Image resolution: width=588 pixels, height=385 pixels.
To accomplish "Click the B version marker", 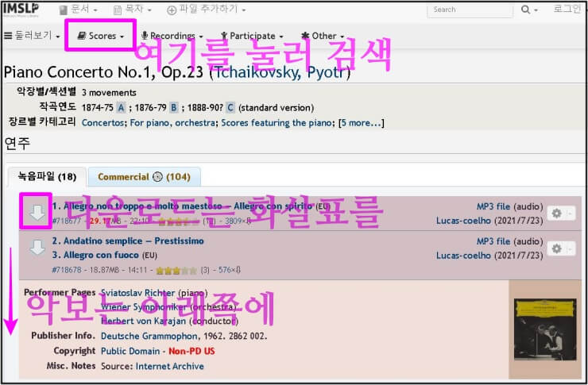I will click(x=174, y=108).
